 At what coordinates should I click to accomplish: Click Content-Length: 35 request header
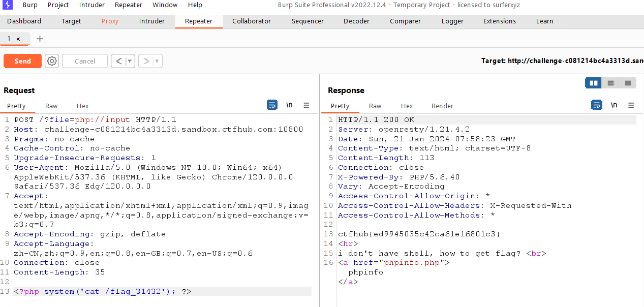tap(59, 272)
